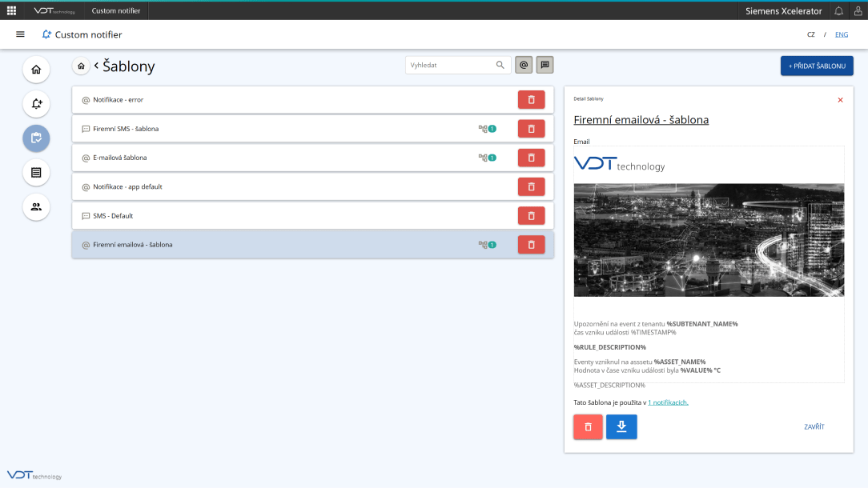
Task: Open the list view sidebar icon
Action: click(x=36, y=172)
